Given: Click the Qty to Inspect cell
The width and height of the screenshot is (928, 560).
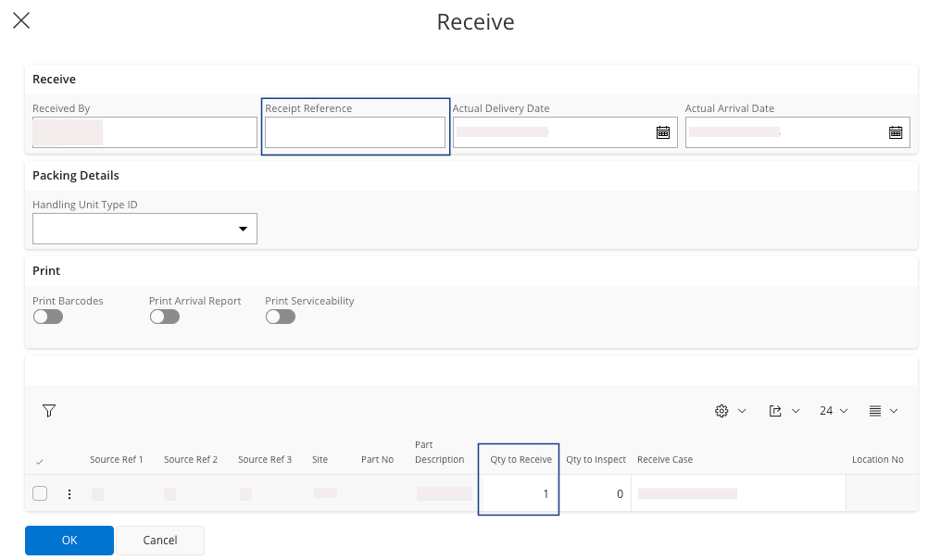Looking at the screenshot, I should tap(596, 494).
